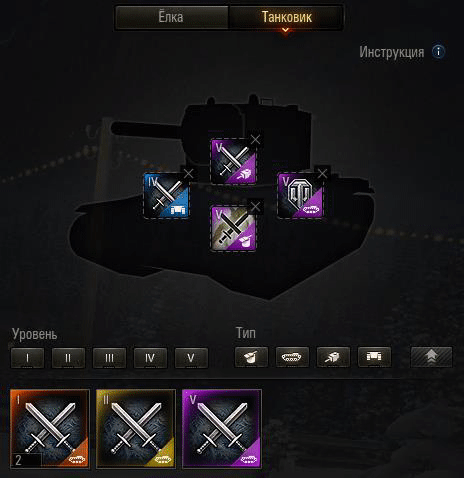Click the double-arrow upgrade button
Viewport: 464px width, 478px height.
431,357
